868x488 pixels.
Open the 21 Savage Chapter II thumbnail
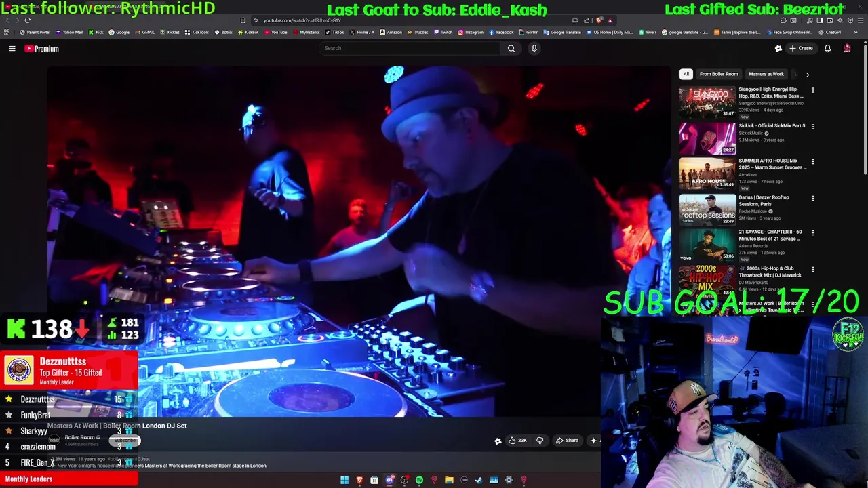(x=707, y=245)
